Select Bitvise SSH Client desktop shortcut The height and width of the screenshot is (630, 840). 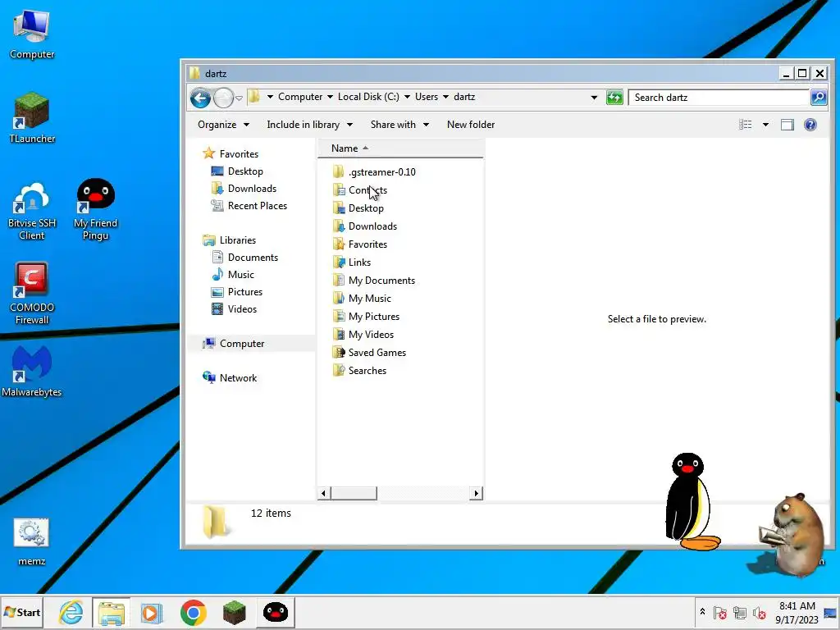pos(32,212)
